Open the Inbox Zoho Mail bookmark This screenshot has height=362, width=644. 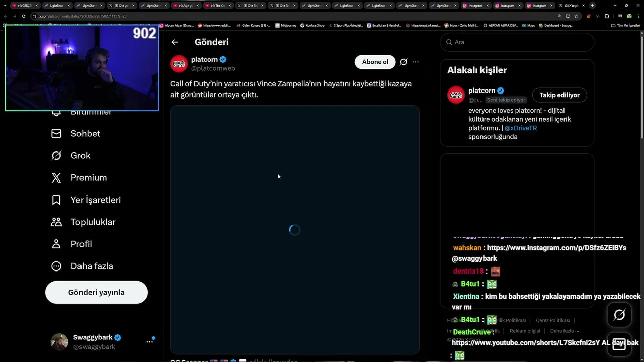pyautogui.click(x=461, y=25)
